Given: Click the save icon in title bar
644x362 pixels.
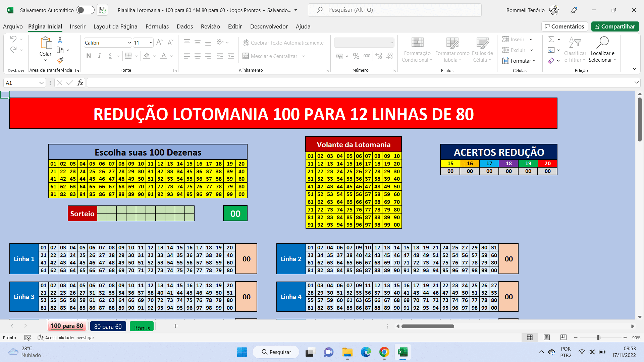Looking at the screenshot, I should [x=102, y=10].
